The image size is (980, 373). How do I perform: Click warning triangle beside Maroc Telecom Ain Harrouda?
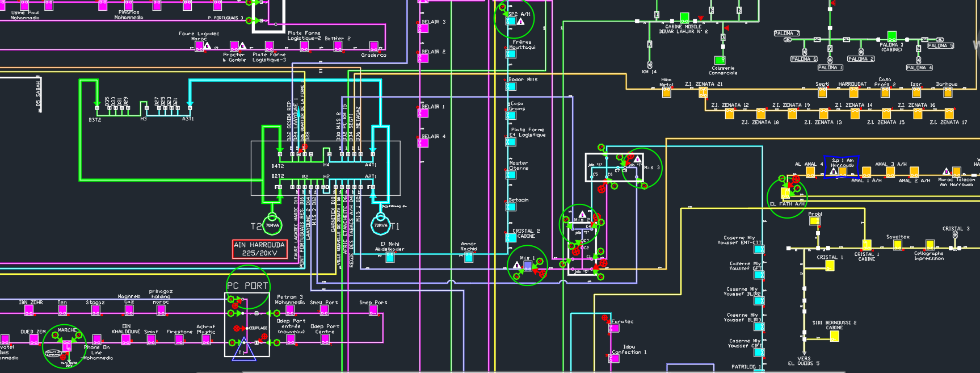946,171
